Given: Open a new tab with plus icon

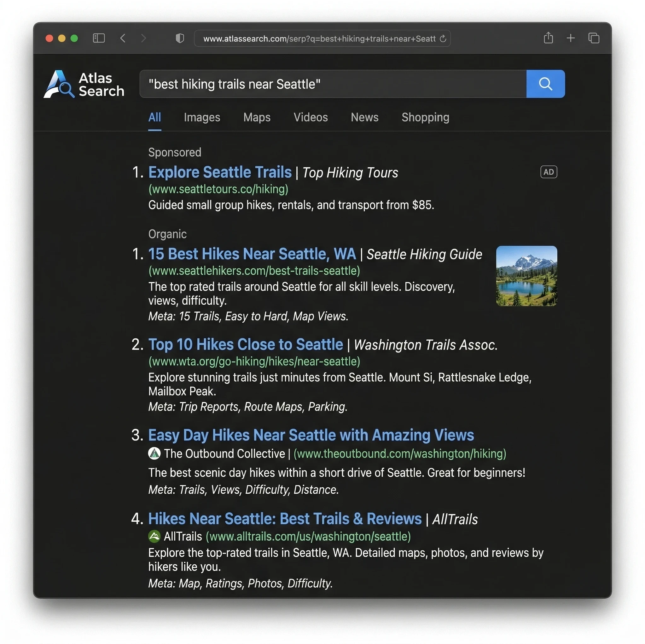Looking at the screenshot, I should click(x=571, y=38).
